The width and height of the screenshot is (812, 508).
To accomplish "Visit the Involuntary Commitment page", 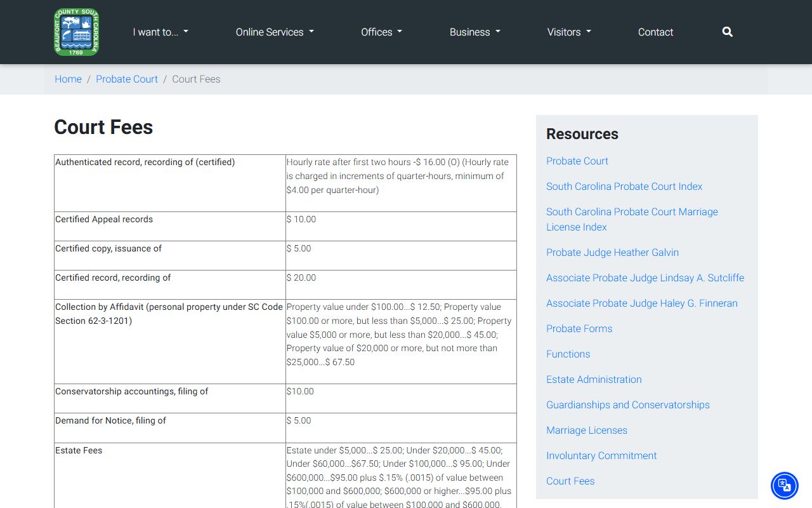I will [601, 455].
